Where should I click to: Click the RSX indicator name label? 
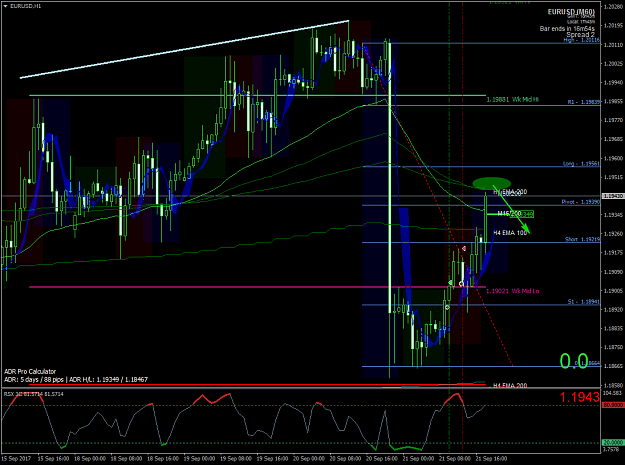point(33,394)
